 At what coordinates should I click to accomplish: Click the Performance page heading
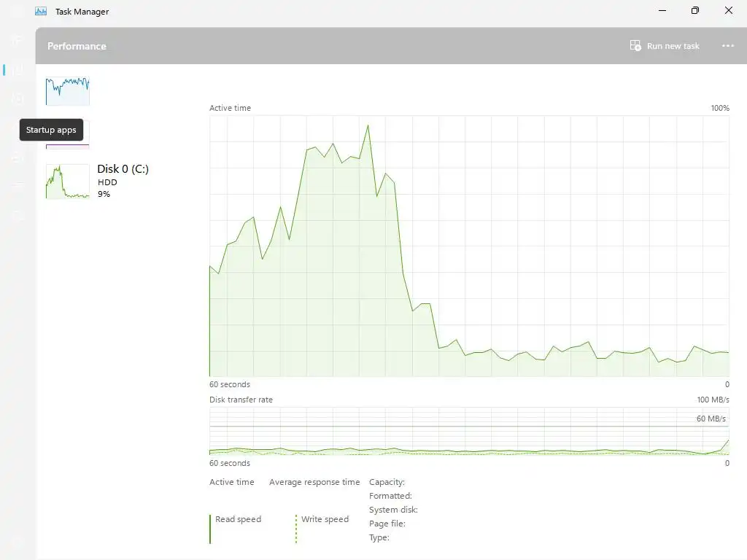click(77, 46)
